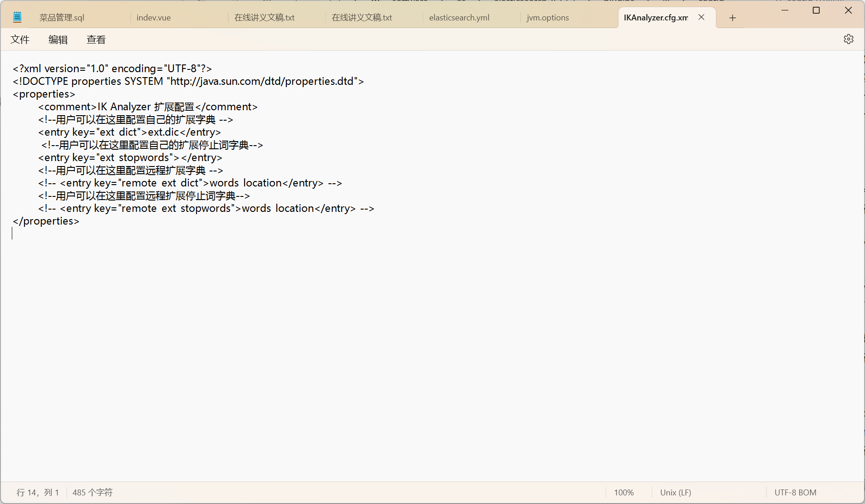Click the Notepad app icon

[17, 17]
